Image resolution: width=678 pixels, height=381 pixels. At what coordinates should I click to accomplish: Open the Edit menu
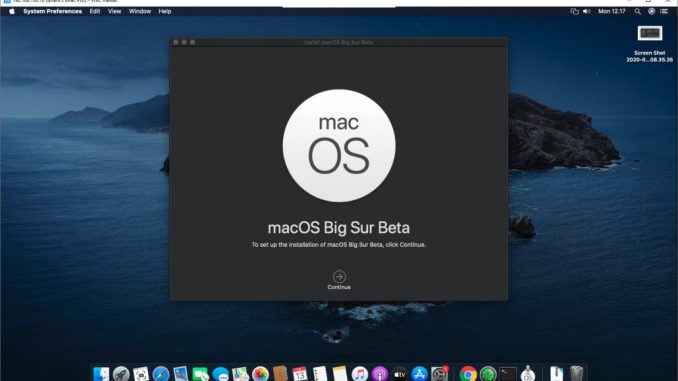[x=95, y=11]
